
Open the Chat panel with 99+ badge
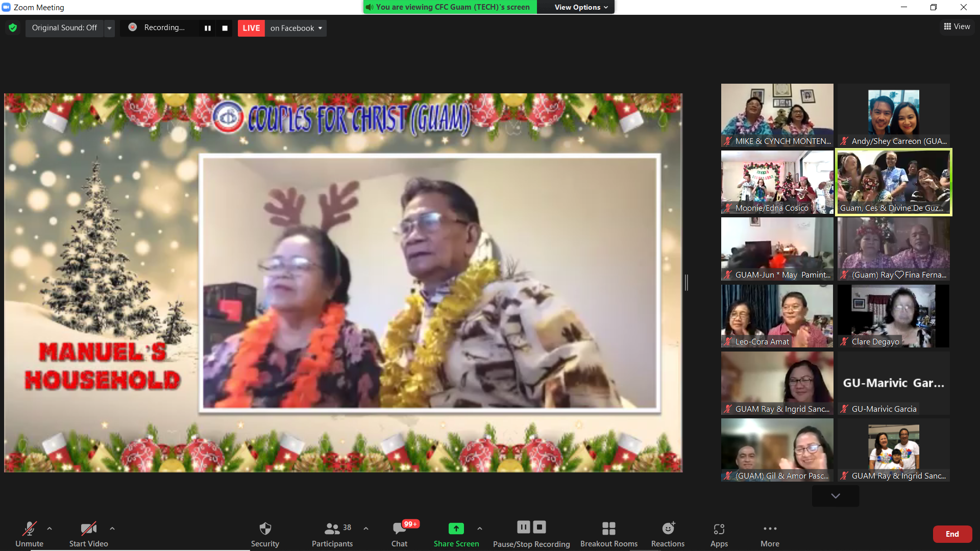pos(400,534)
